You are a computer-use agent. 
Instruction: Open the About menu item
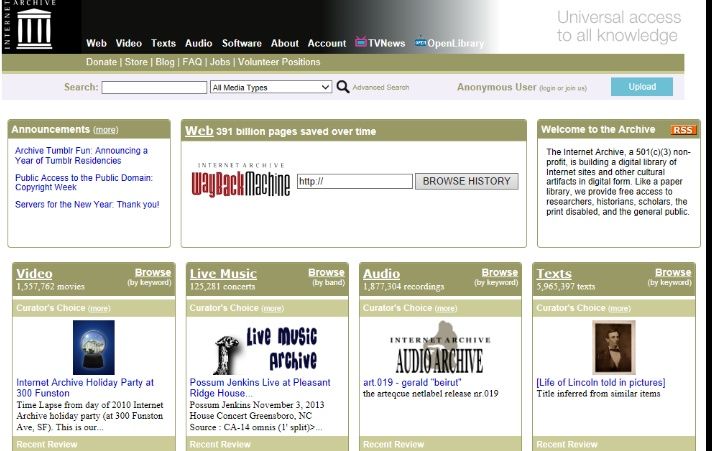click(x=285, y=43)
